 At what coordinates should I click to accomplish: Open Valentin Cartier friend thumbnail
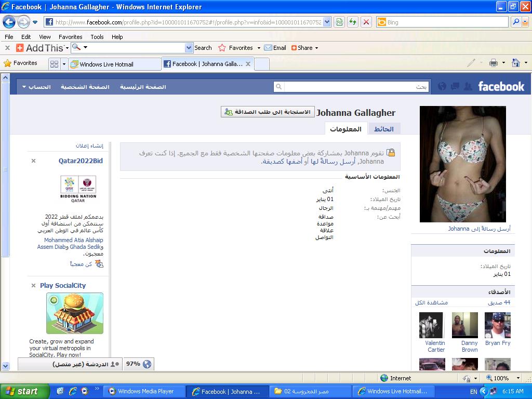pyautogui.click(x=431, y=325)
